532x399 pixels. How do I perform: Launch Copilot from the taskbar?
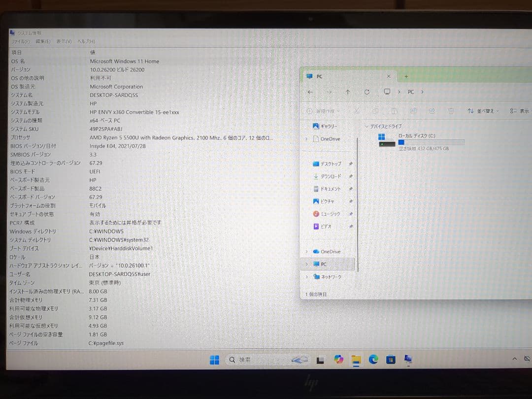338,359
